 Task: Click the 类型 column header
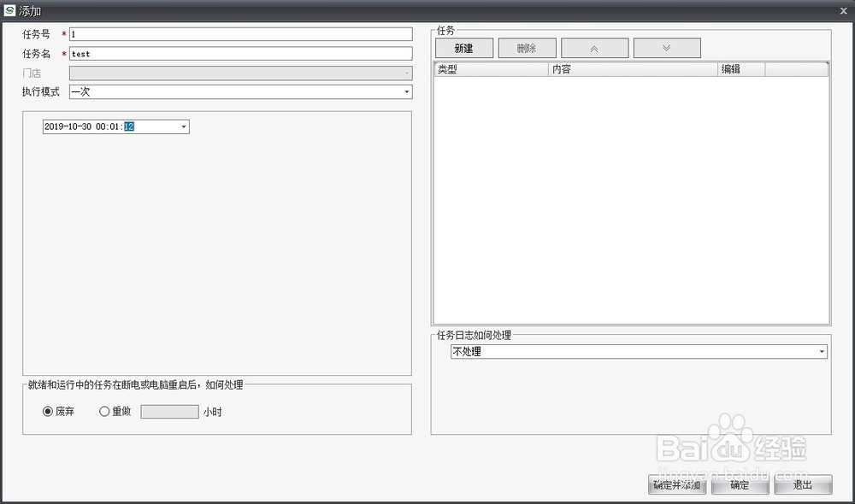click(492, 69)
